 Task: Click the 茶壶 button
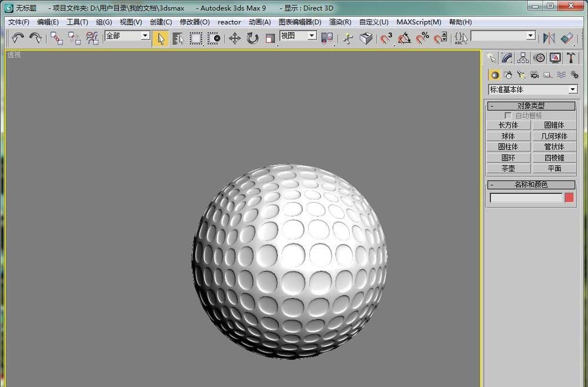(x=508, y=168)
